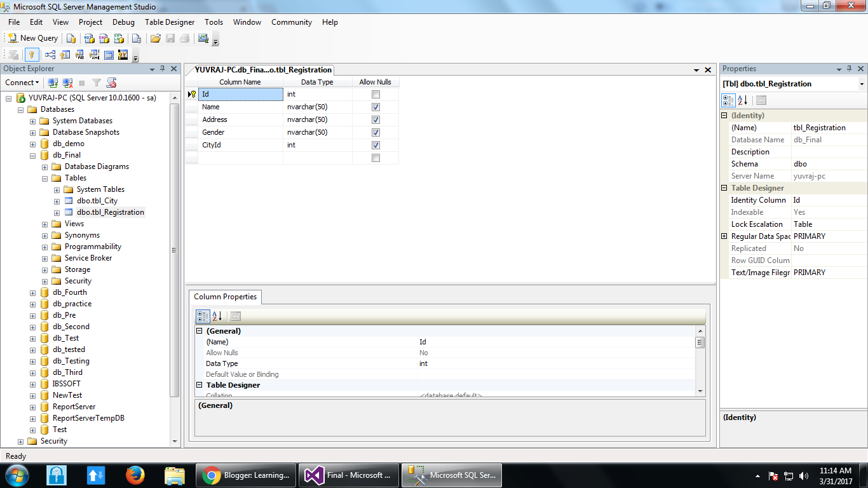Viewport: 868px width, 488px height.
Task: Check Allow Nulls for the Id column
Action: pos(376,94)
